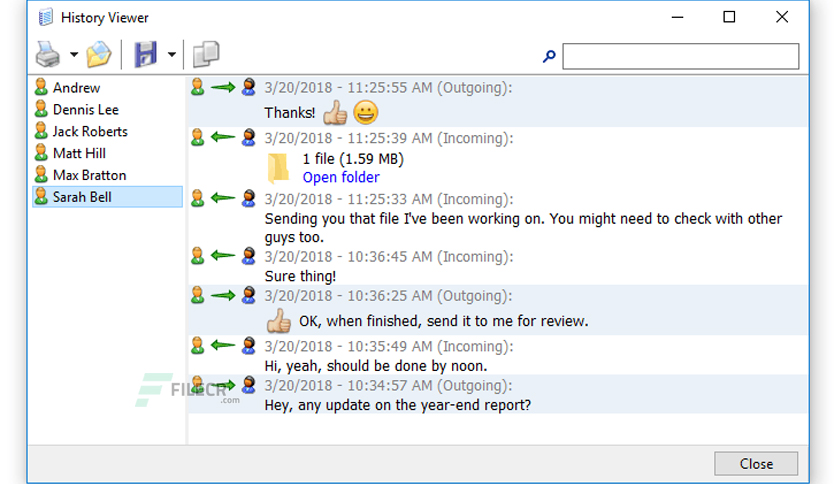Viewport: 836px width, 484px height.
Task: Maximize the History Viewer window
Action: [729, 17]
